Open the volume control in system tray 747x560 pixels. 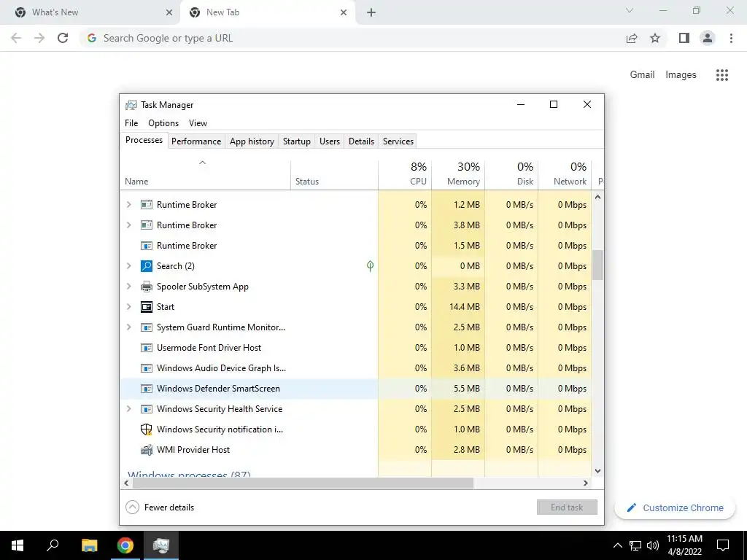click(653, 545)
